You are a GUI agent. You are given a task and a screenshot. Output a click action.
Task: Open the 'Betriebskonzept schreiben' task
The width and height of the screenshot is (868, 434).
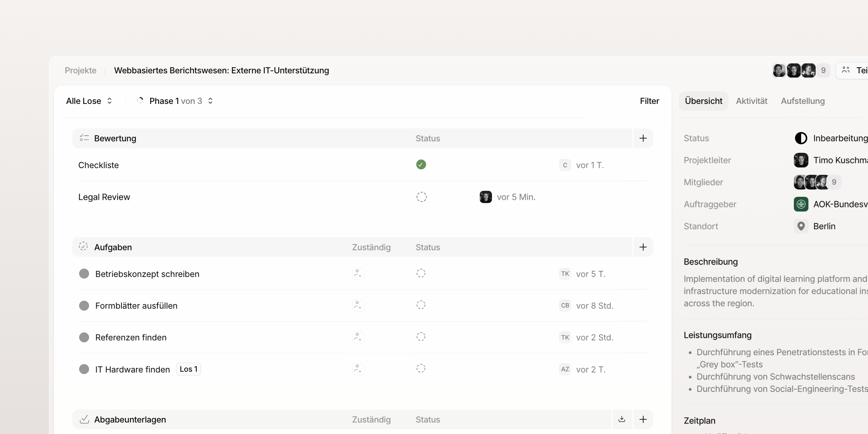tap(147, 274)
